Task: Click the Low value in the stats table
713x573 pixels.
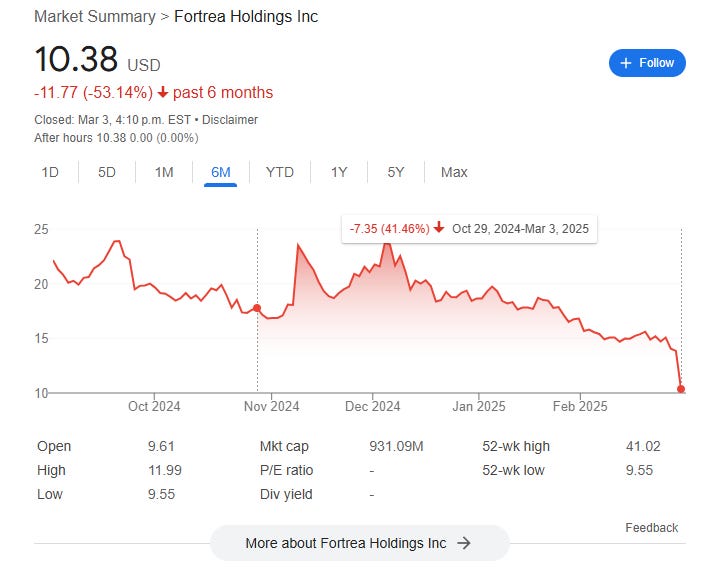Action: point(161,494)
